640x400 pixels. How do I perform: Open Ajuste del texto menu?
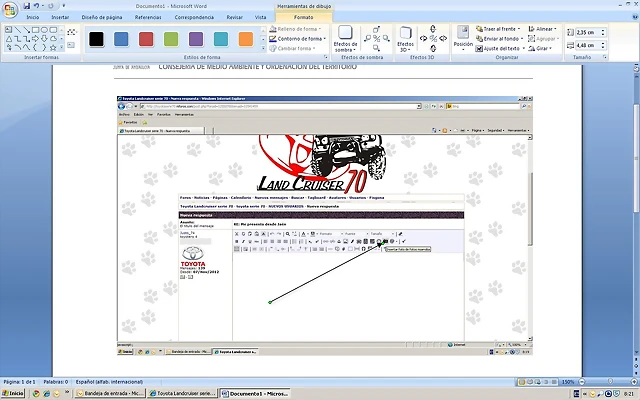tap(500, 49)
